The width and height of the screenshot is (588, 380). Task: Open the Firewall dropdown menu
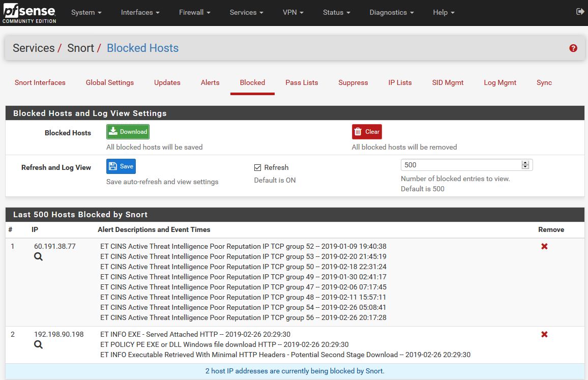[x=195, y=12]
